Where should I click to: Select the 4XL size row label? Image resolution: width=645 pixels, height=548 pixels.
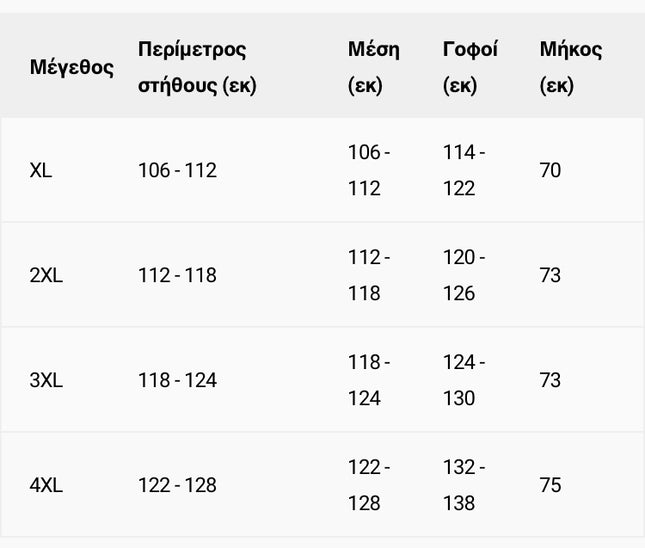(46, 486)
